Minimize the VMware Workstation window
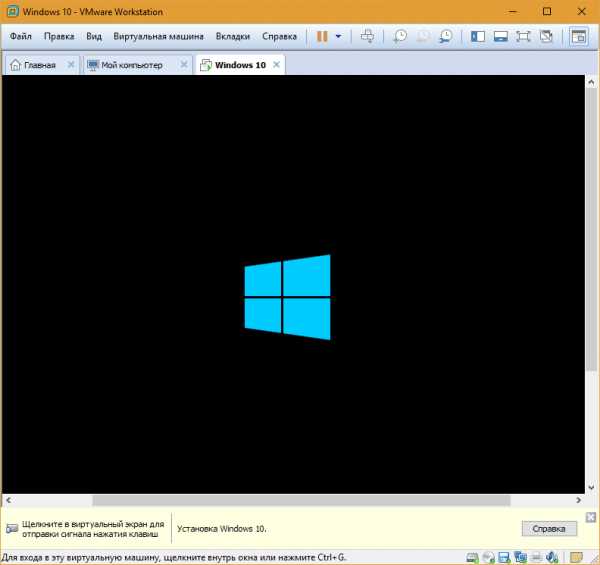 (x=512, y=11)
